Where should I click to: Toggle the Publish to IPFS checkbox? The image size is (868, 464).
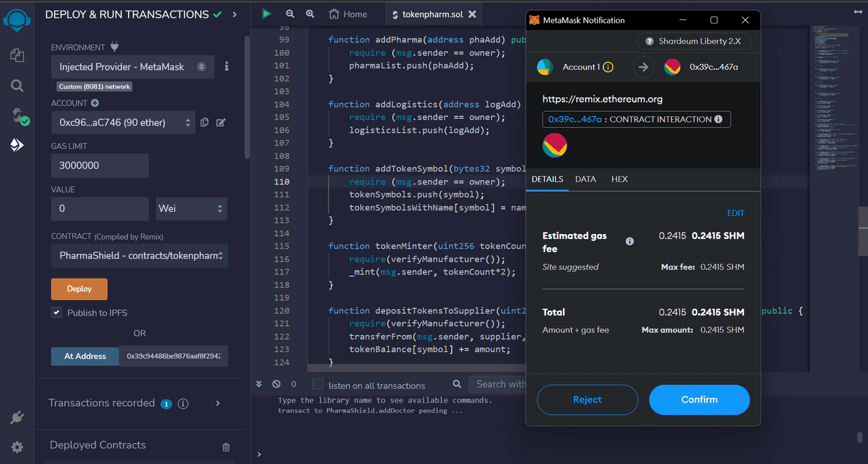point(57,313)
